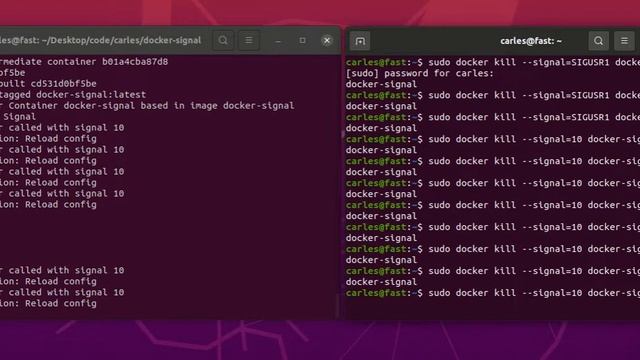Click first 'sudo docker kill --signal=SIGUSR1' command

(519, 62)
